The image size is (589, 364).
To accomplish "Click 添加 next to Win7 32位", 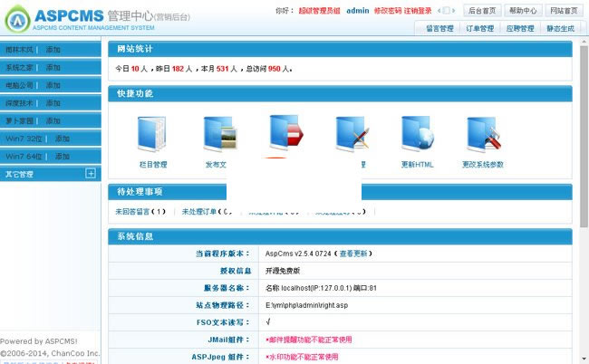I will 63,139.
